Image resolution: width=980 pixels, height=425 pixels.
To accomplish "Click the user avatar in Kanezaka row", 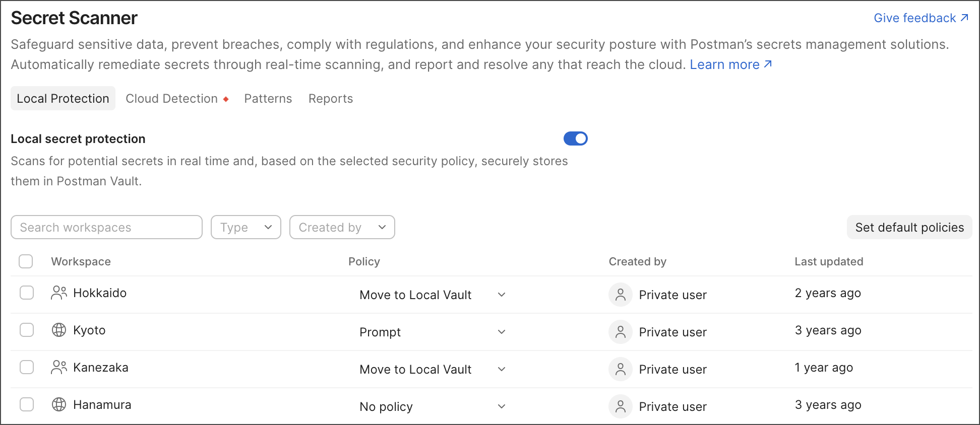I will point(621,369).
